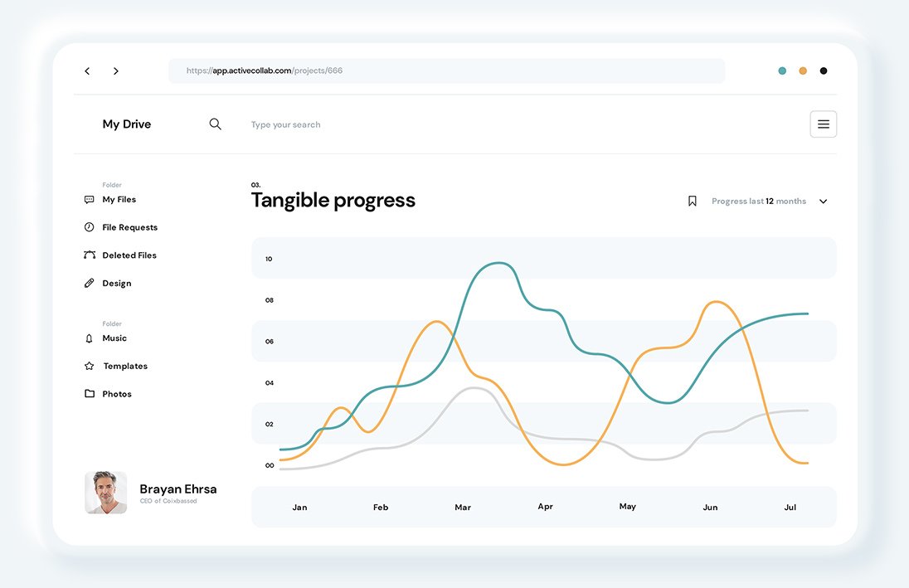This screenshot has width=909, height=588.
Task: Open the Progress last 12 months selector
Action: pyautogui.click(x=758, y=202)
